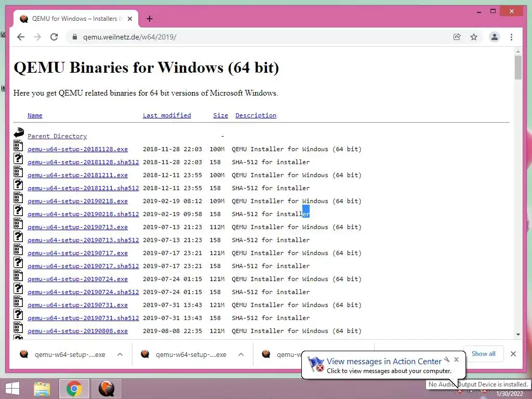Click View messages in Action Center balloon

384,362
